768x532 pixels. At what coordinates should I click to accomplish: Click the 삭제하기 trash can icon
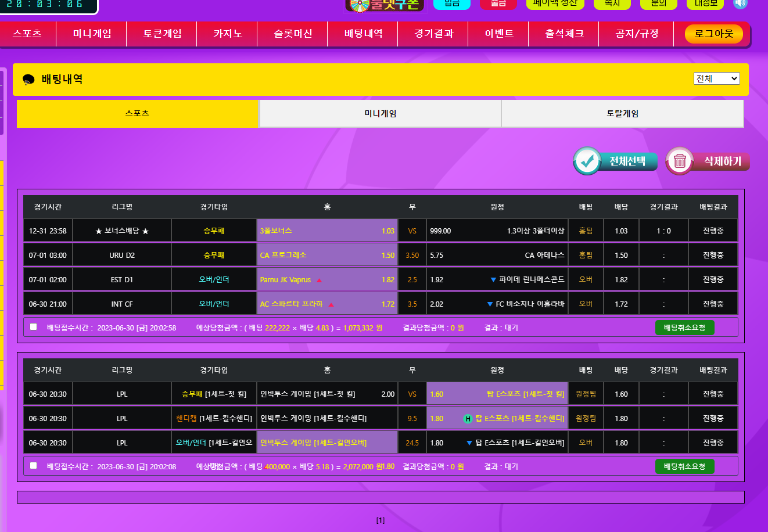679,161
